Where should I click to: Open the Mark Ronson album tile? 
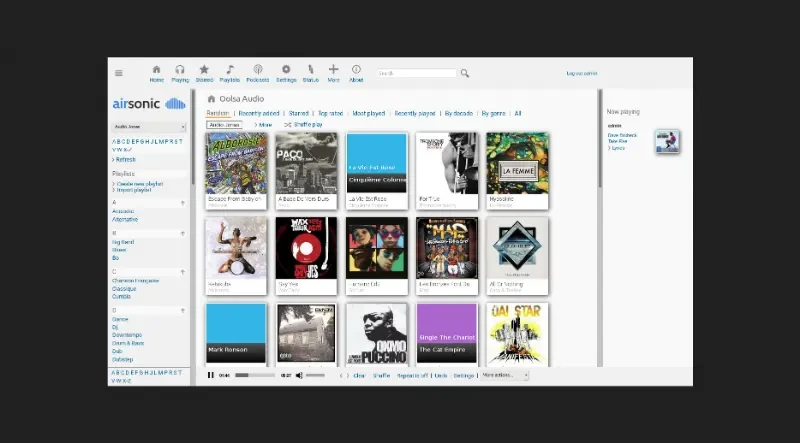pos(236,334)
